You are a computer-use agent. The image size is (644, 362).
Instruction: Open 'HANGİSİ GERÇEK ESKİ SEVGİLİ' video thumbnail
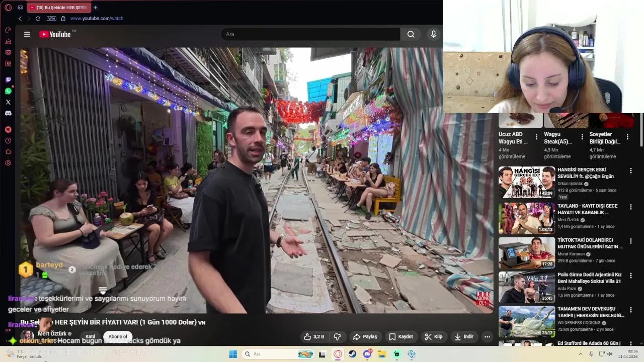click(527, 183)
